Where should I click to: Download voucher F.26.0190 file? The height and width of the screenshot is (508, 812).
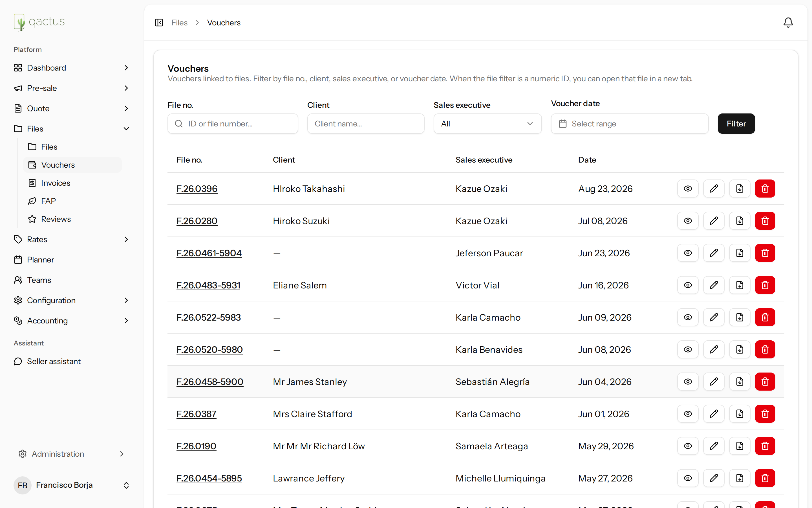[x=740, y=446]
